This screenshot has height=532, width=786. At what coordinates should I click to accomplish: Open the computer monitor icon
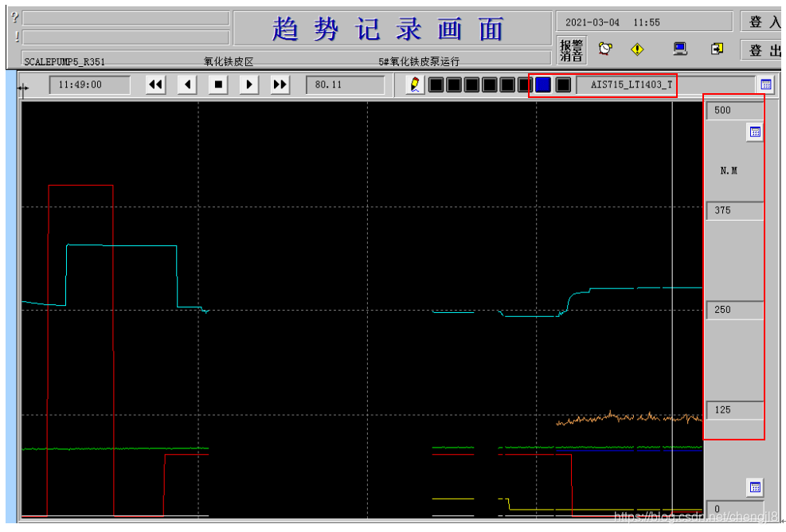click(x=680, y=49)
